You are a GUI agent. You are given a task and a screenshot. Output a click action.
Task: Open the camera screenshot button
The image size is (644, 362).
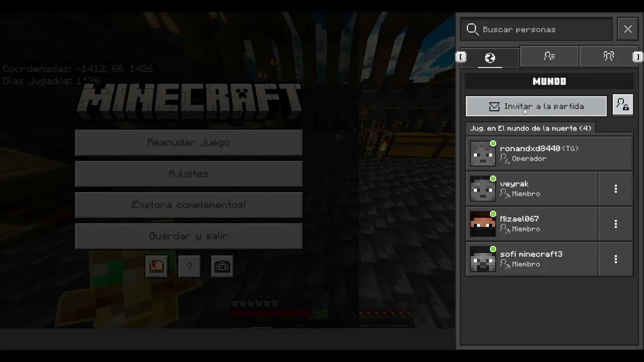tap(222, 266)
